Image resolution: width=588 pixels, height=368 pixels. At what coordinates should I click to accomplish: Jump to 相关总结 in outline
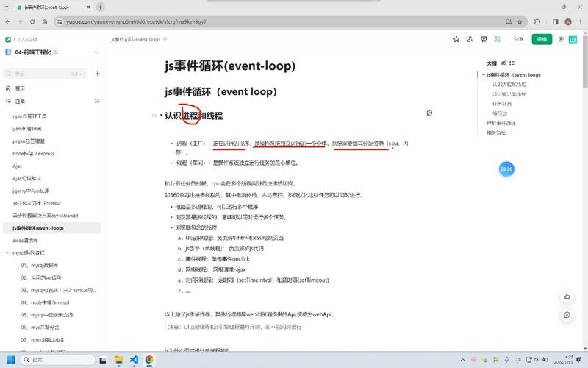[x=496, y=132]
